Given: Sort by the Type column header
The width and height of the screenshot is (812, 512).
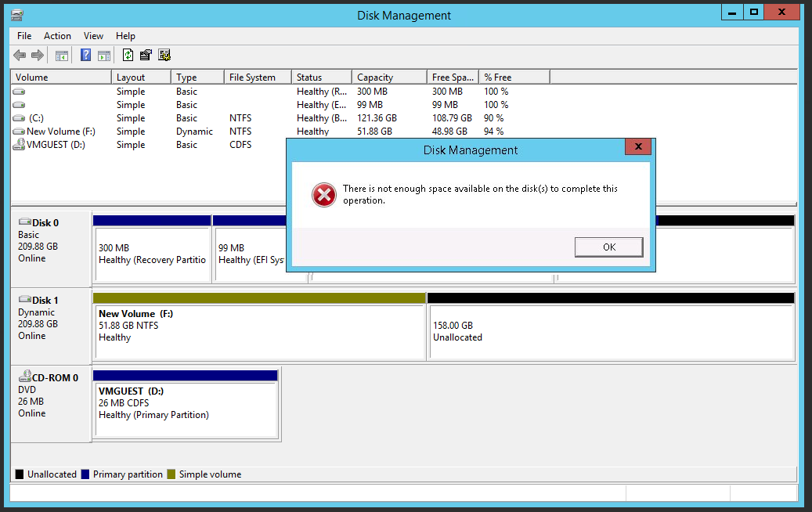Looking at the screenshot, I should pyautogui.click(x=197, y=78).
